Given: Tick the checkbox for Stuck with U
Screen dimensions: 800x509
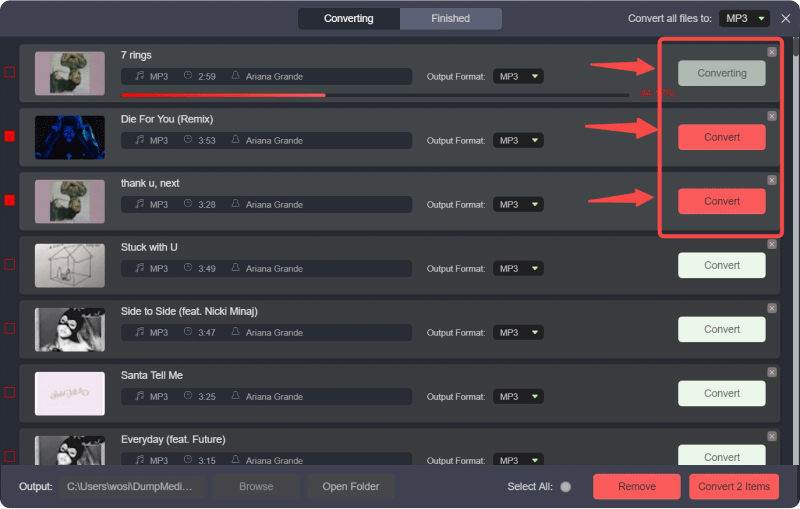Looking at the screenshot, I should [10, 264].
